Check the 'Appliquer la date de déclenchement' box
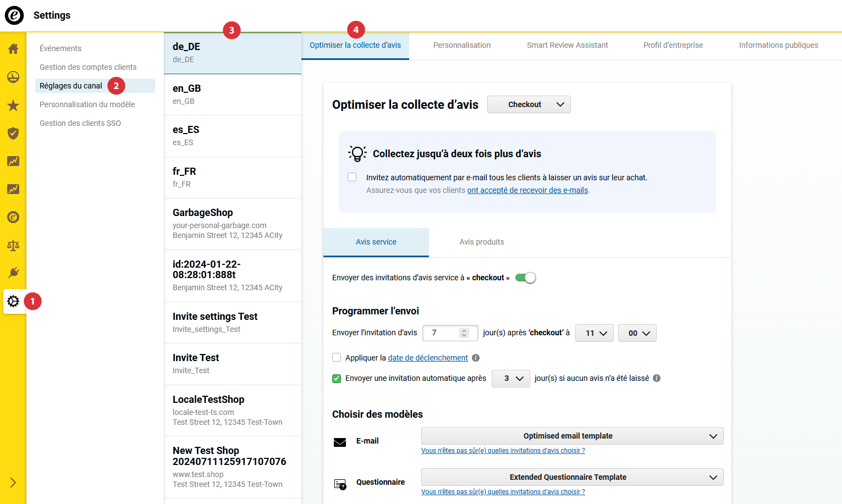842x504 pixels. point(336,357)
